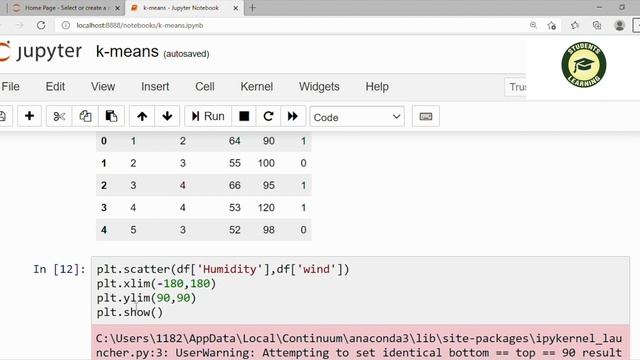Open the command palette keyboard icon

pos(426,116)
